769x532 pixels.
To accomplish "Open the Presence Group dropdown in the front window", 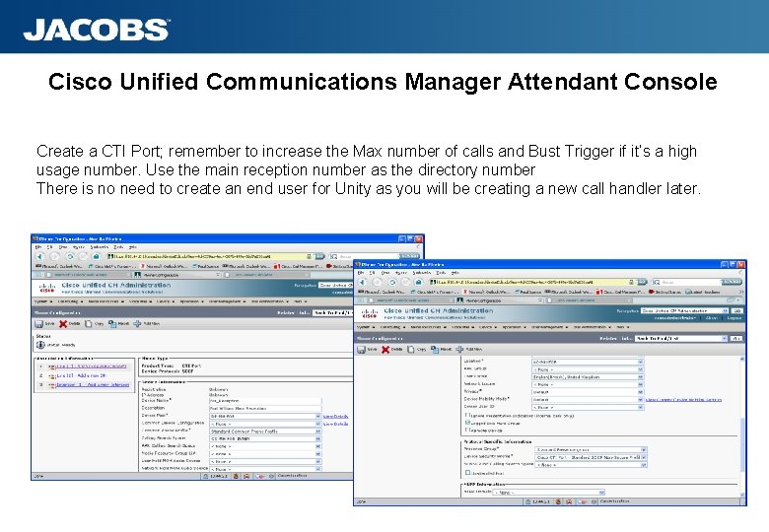I will [591, 449].
